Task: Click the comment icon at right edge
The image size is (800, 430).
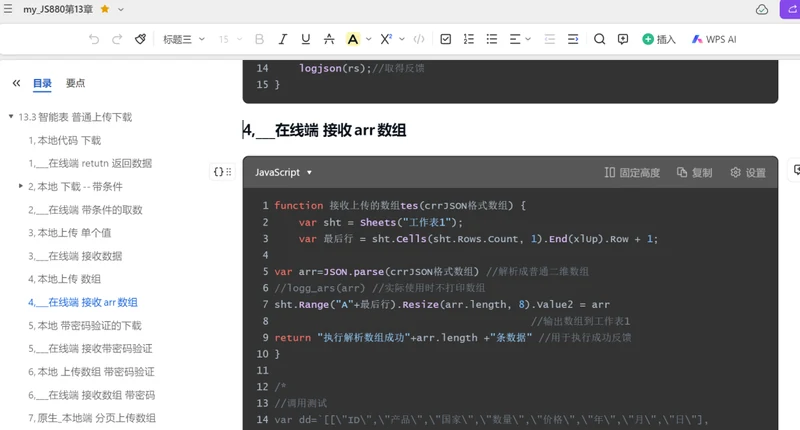Action: pyautogui.click(x=796, y=170)
